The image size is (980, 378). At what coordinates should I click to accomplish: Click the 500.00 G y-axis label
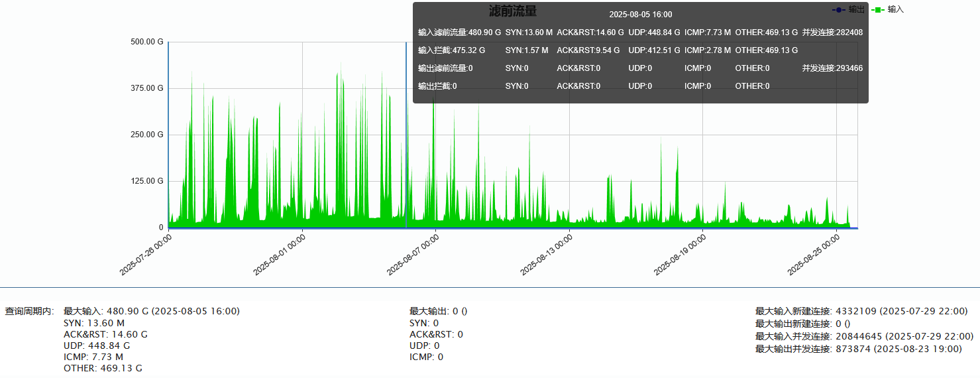(146, 42)
